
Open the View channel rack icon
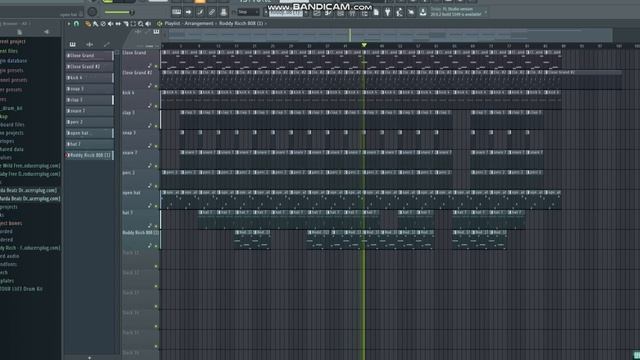pos(340,13)
